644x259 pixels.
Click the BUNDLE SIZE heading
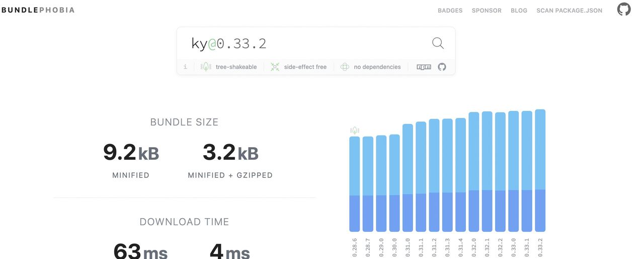coord(184,122)
